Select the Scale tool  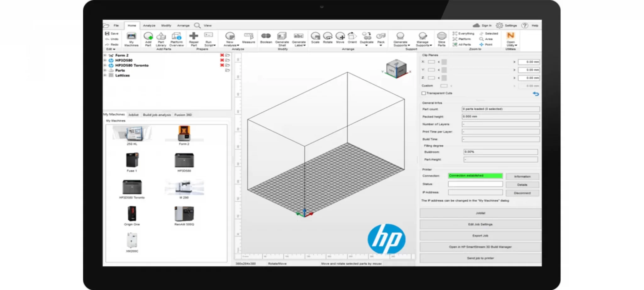[x=315, y=38]
